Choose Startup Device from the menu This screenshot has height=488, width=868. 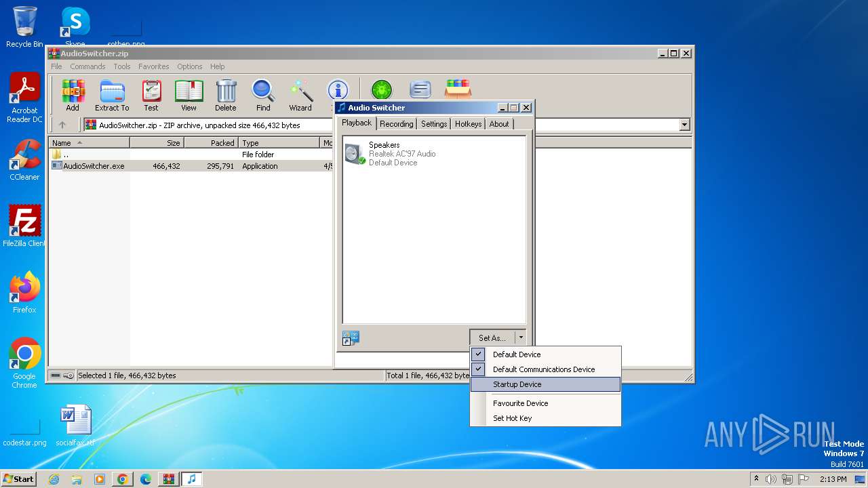click(545, 384)
